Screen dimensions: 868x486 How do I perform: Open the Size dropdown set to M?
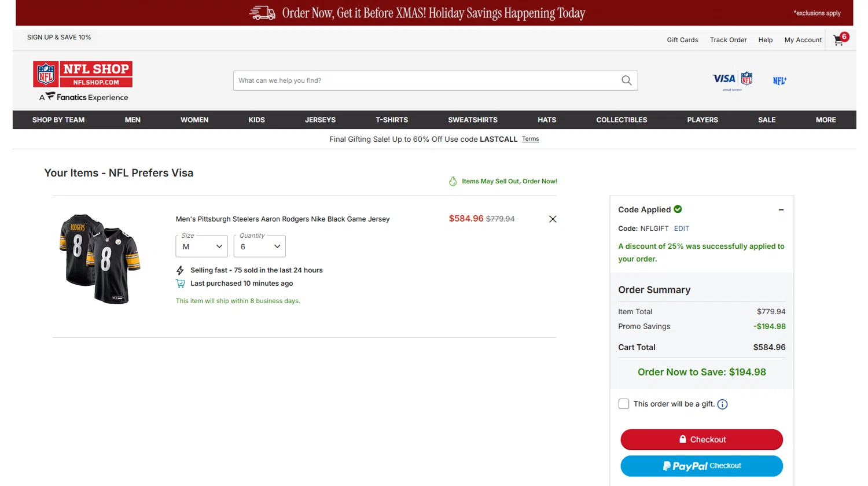coord(201,246)
